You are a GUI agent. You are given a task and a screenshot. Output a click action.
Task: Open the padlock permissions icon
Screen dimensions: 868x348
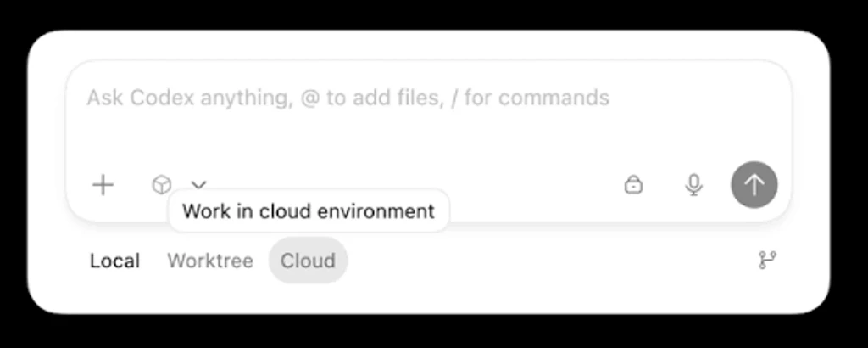(x=633, y=184)
